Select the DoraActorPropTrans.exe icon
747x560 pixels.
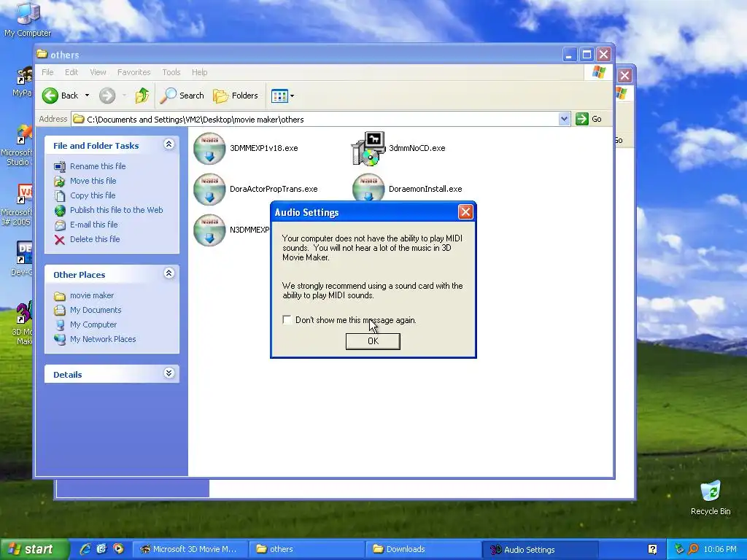click(209, 189)
